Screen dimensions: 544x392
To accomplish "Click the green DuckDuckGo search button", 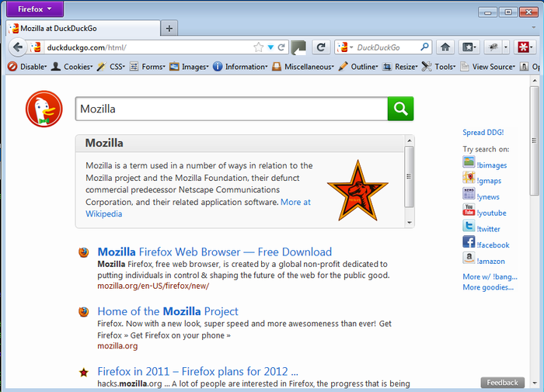I will [x=400, y=109].
